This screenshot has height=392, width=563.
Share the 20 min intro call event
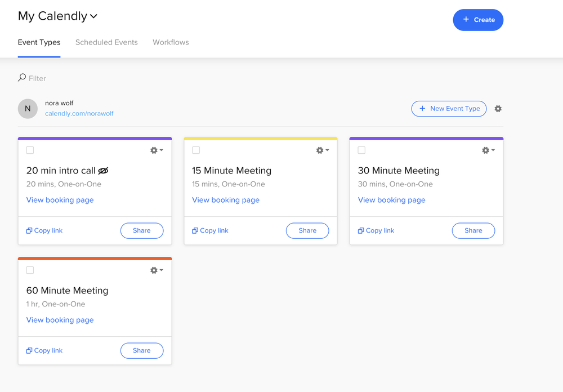[142, 231]
